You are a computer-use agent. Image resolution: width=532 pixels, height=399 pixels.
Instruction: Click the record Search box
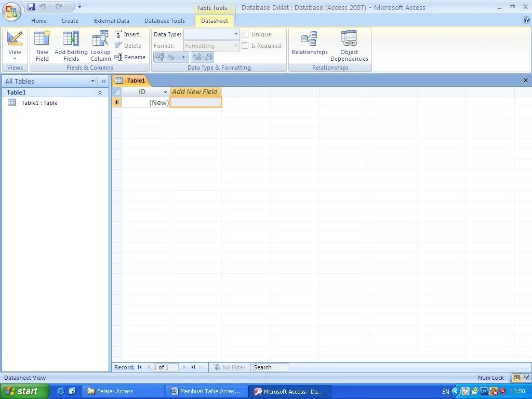pos(271,367)
